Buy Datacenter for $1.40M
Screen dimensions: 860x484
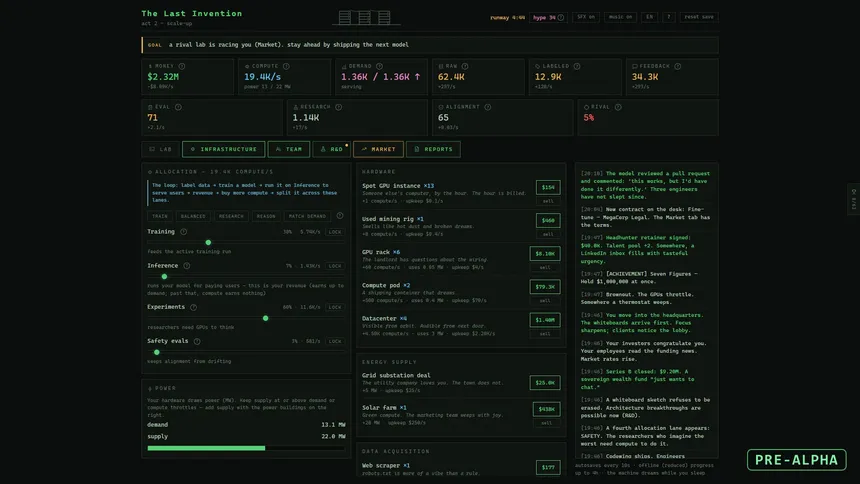click(x=545, y=320)
